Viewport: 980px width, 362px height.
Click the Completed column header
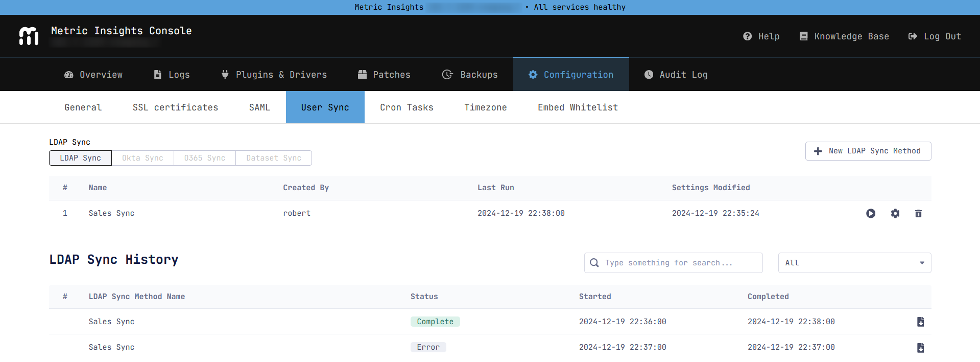pos(768,297)
